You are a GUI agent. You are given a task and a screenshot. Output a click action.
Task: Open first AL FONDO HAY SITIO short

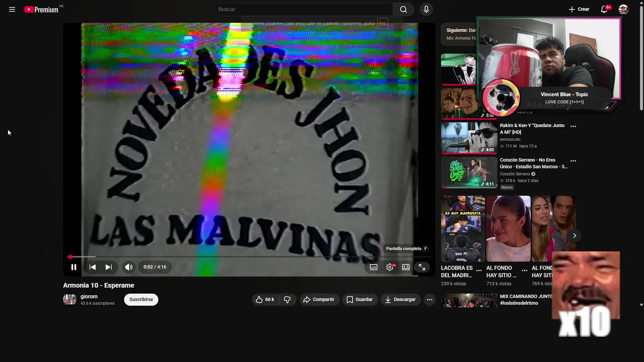(x=508, y=229)
